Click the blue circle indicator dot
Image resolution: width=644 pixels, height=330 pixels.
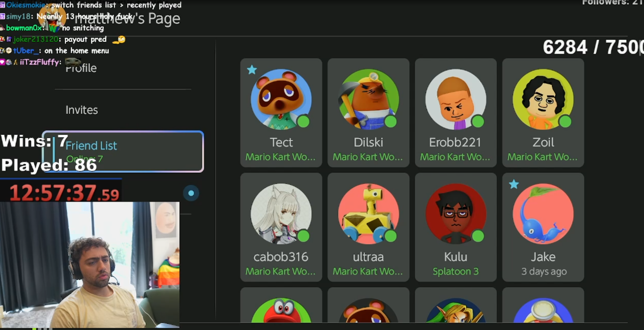pyautogui.click(x=191, y=193)
